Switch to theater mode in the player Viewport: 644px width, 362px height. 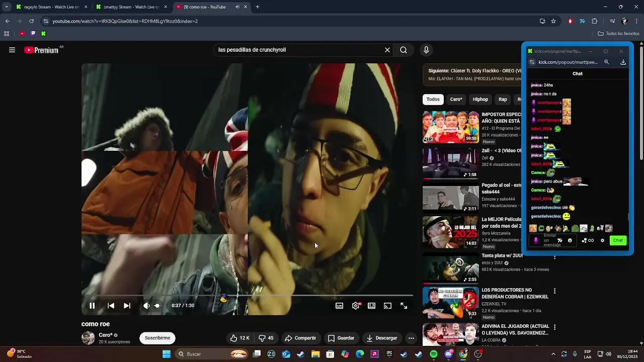372,306
